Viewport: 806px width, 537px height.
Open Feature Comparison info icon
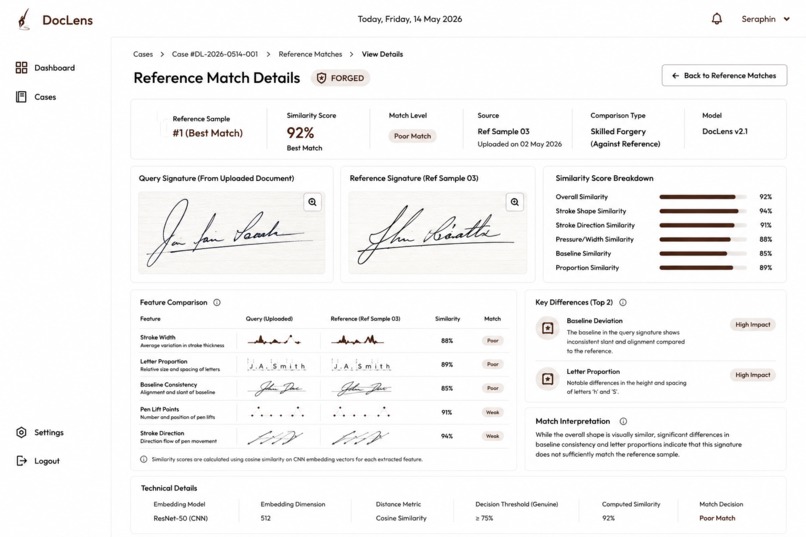[x=217, y=303]
